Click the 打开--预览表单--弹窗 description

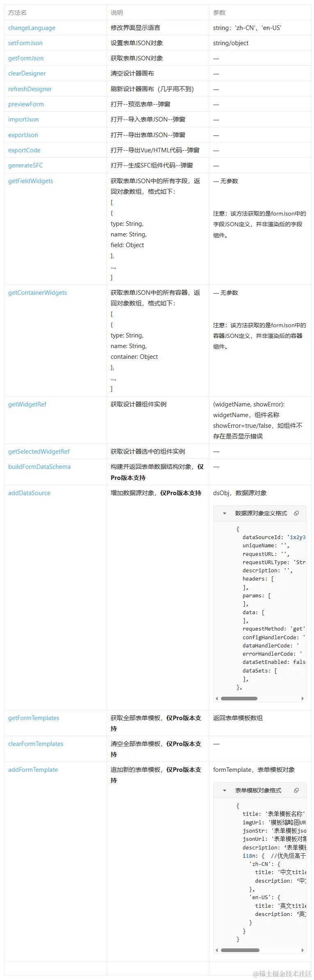140,104
